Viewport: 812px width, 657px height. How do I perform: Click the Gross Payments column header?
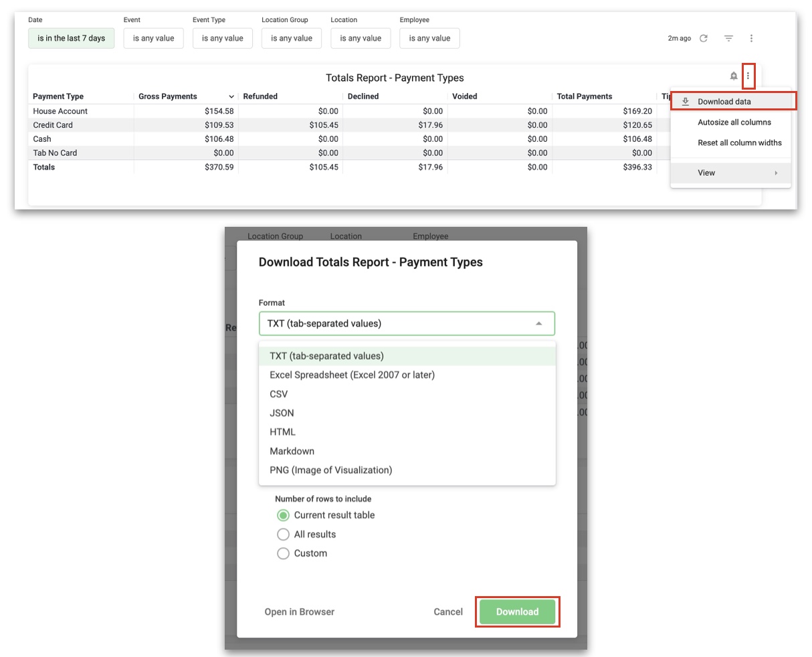click(x=168, y=96)
